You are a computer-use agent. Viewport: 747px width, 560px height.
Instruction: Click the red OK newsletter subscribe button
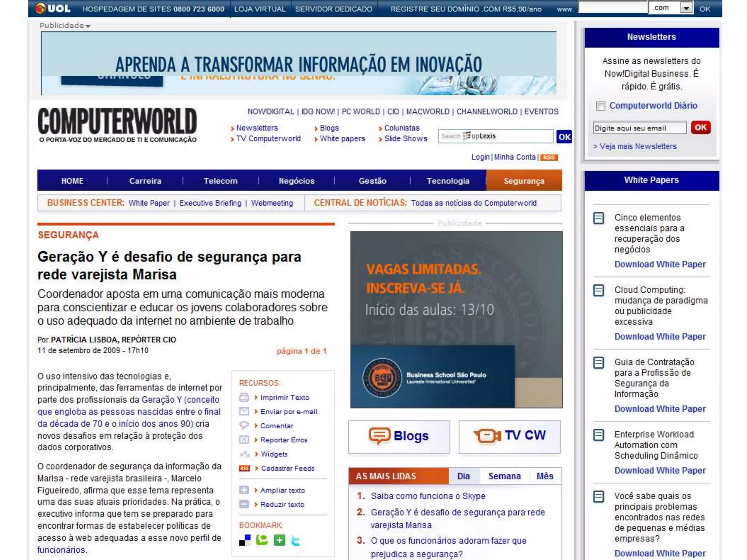(700, 128)
